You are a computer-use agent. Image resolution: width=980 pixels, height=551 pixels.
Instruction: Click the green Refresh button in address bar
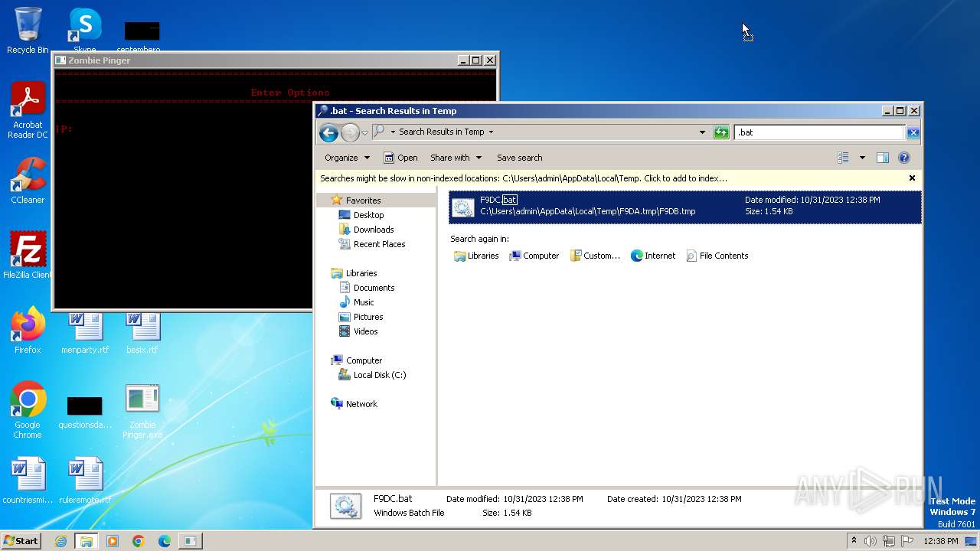(721, 132)
